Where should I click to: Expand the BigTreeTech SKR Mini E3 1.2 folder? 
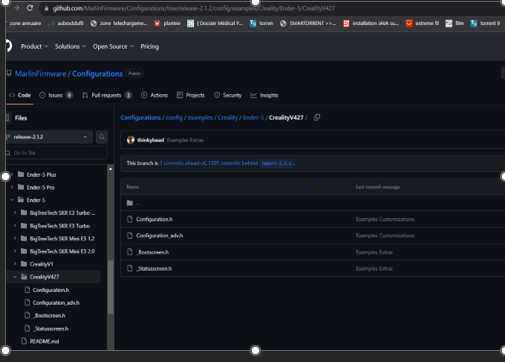click(15, 238)
